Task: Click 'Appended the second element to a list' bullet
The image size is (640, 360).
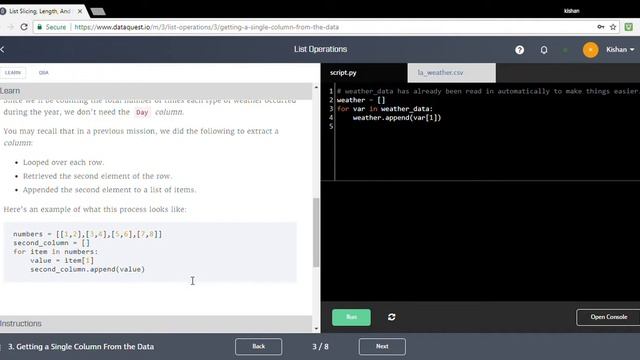Action: tap(109, 190)
